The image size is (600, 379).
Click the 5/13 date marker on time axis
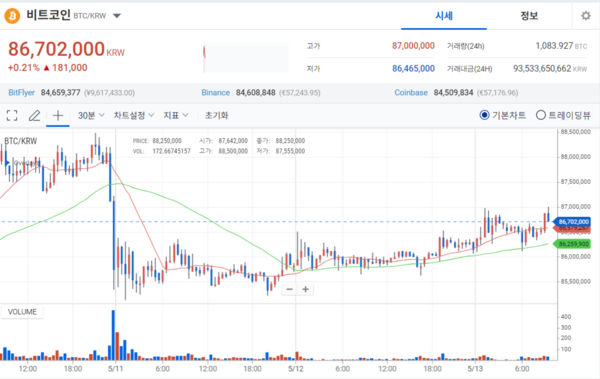pos(475,369)
